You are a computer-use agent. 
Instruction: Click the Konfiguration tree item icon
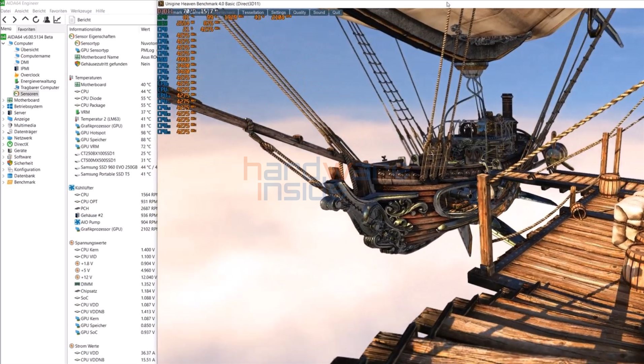(10, 170)
